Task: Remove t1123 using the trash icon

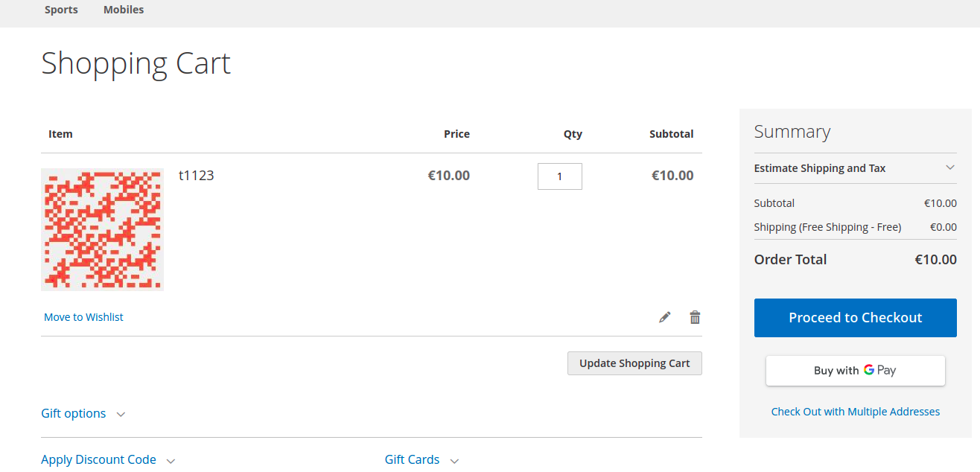Action: (x=695, y=316)
